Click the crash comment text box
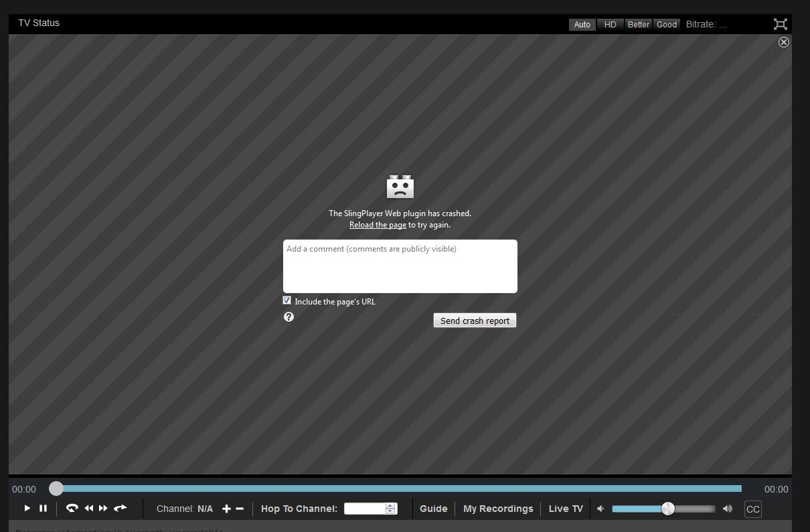This screenshot has width=810, height=532. coord(400,266)
